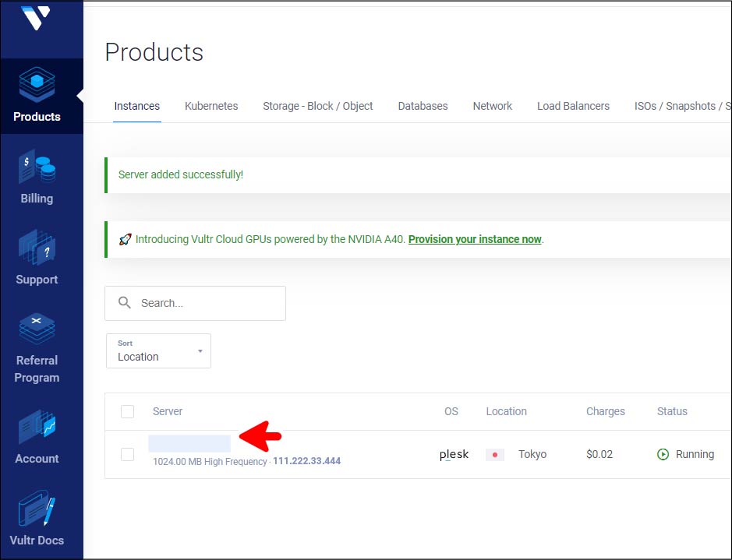Image resolution: width=732 pixels, height=560 pixels.
Task: Click the Vultr logo in the sidebar
Action: 36,18
